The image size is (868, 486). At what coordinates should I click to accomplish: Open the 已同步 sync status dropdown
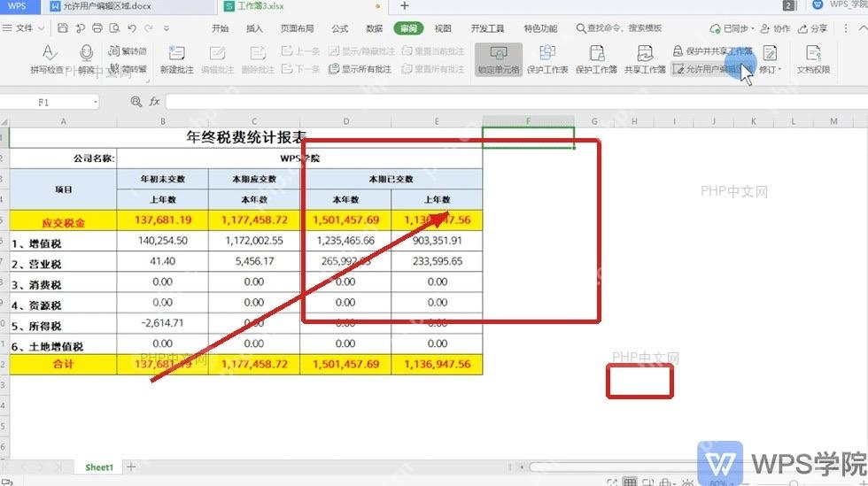[x=732, y=28]
